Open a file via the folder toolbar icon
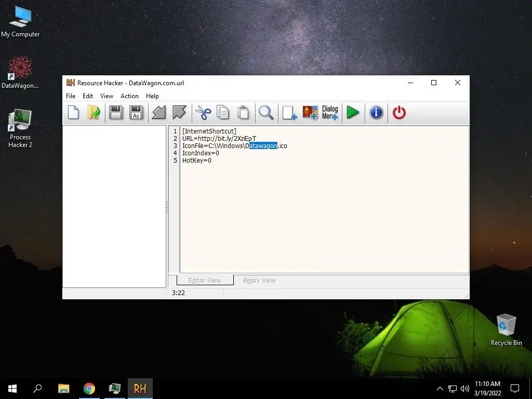532x399 pixels. (94, 113)
